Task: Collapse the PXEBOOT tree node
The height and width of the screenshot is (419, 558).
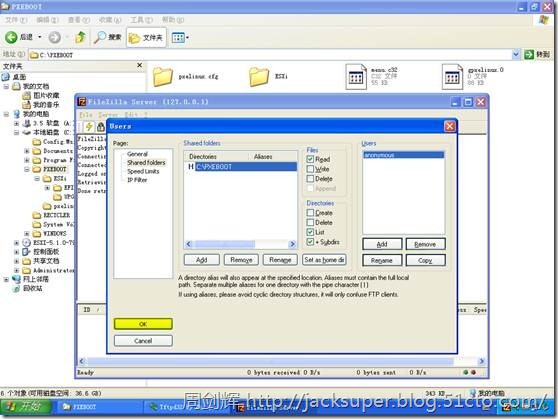Action: coord(26,169)
